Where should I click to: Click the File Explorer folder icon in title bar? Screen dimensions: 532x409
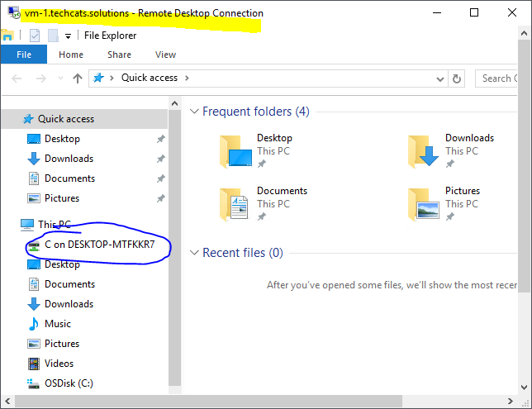(7, 36)
